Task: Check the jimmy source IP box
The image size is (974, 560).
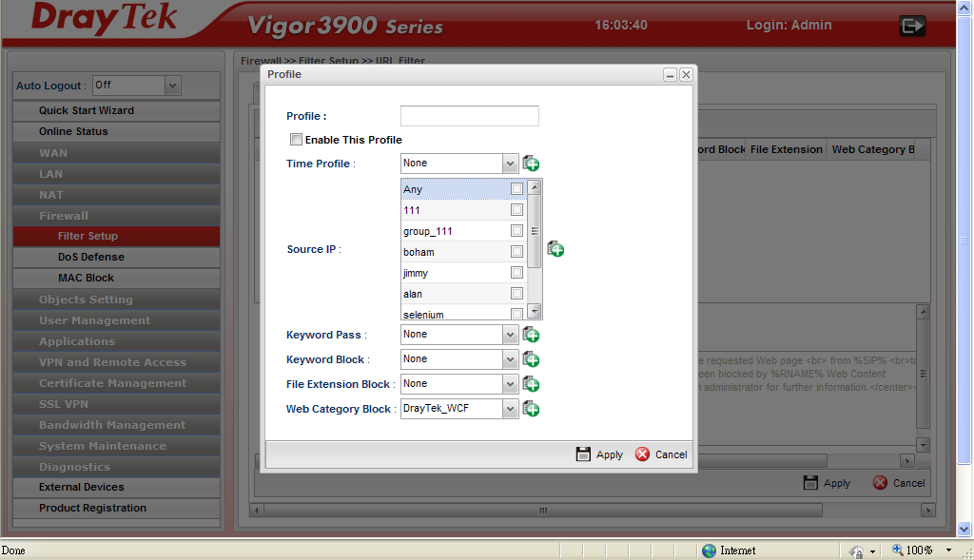Action: pos(516,273)
